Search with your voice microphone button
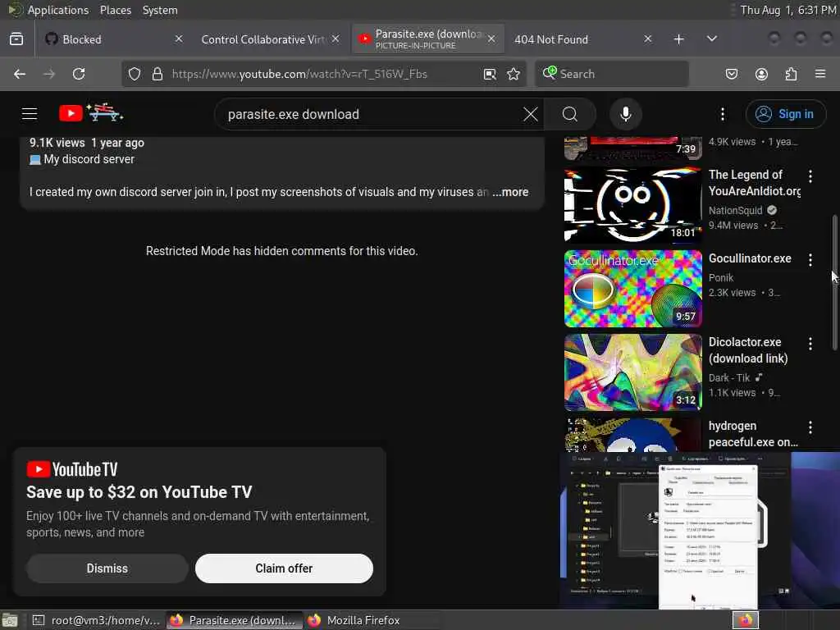This screenshot has width=840, height=630. [626, 114]
